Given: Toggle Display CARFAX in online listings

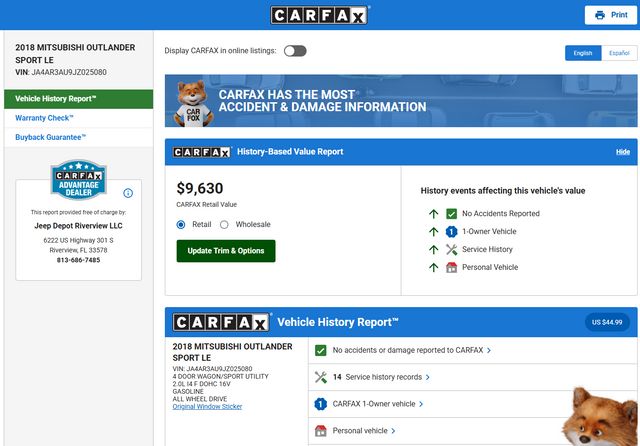Looking at the screenshot, I should tap(295, 51).
